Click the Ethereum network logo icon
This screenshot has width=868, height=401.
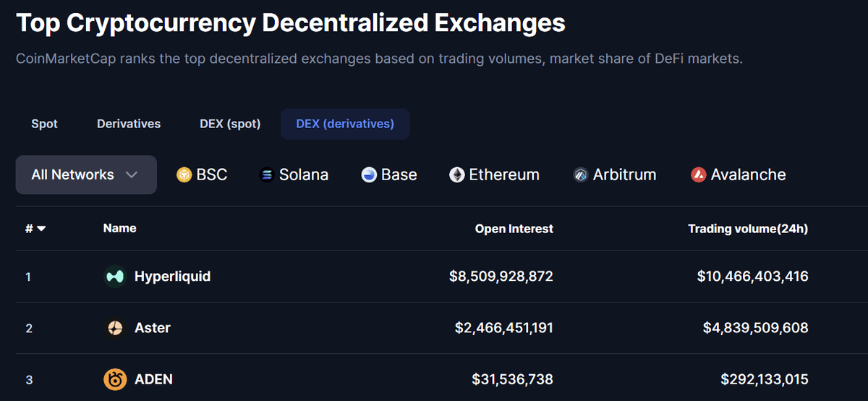pos(456,174)
